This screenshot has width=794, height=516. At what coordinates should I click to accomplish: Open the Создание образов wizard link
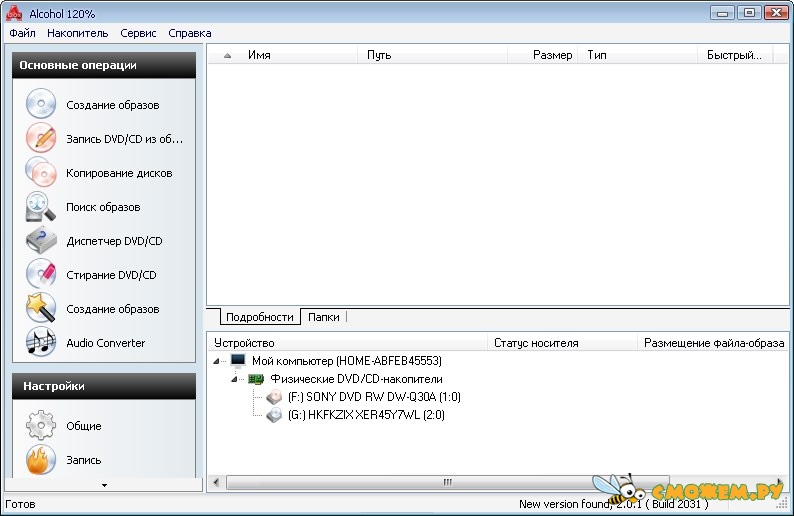112,308
